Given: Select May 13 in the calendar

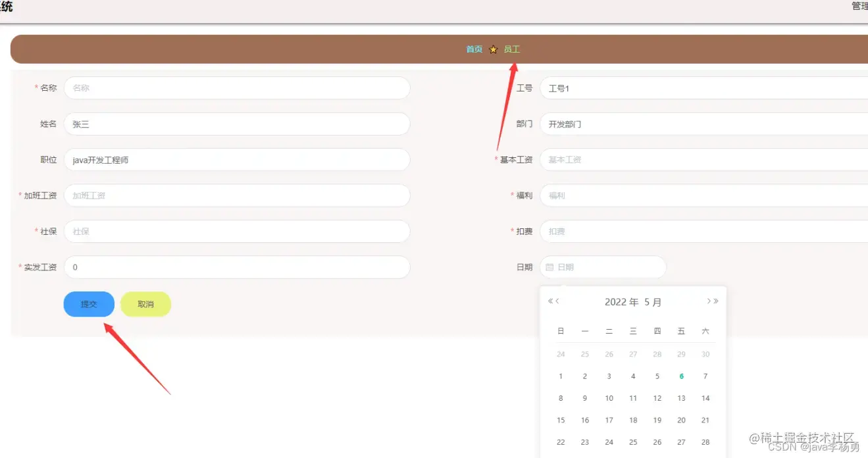Looking at the screenshot, I should (x=681, y=398).
